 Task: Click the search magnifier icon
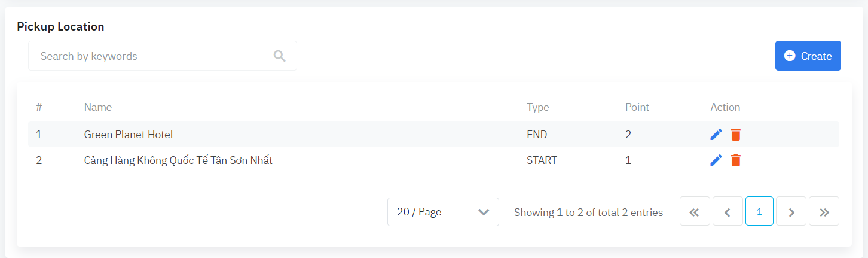tap(279, 56)
